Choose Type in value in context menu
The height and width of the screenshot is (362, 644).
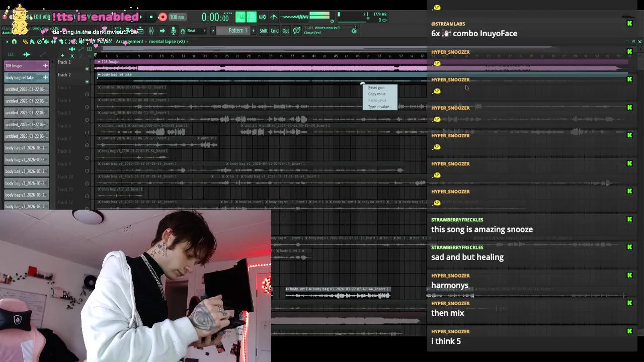tap(379, 107)
